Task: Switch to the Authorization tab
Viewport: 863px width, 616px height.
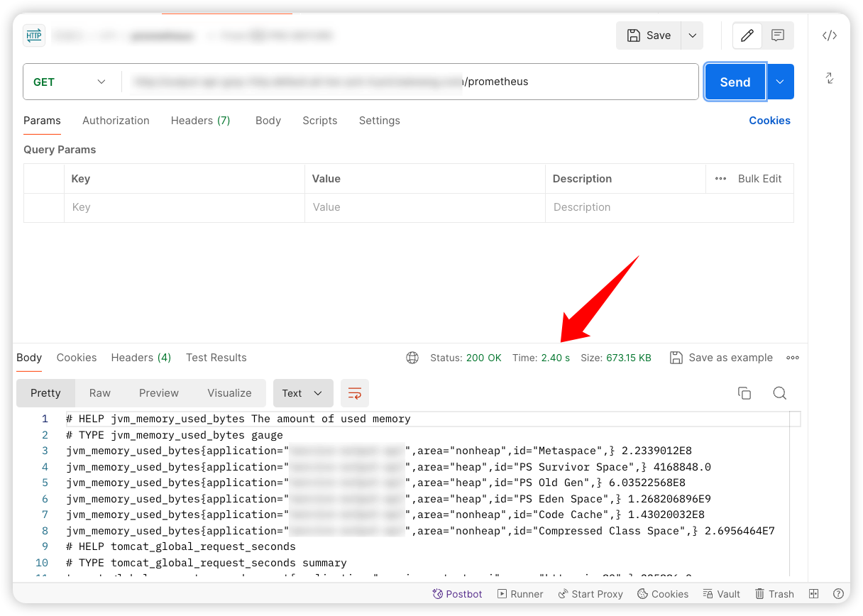Action: point(116,121)
